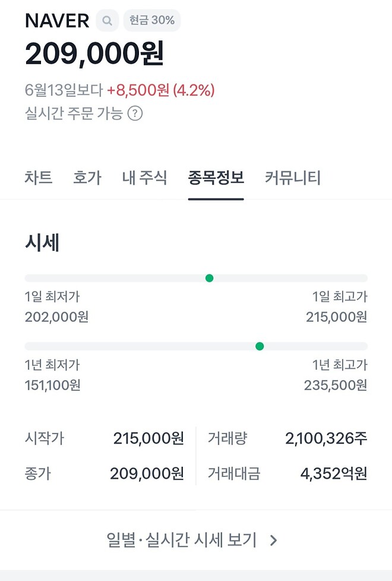Screen dimensions: 392x581
Task: Tap the 현금 30% badge
Action: click(151, 20)
